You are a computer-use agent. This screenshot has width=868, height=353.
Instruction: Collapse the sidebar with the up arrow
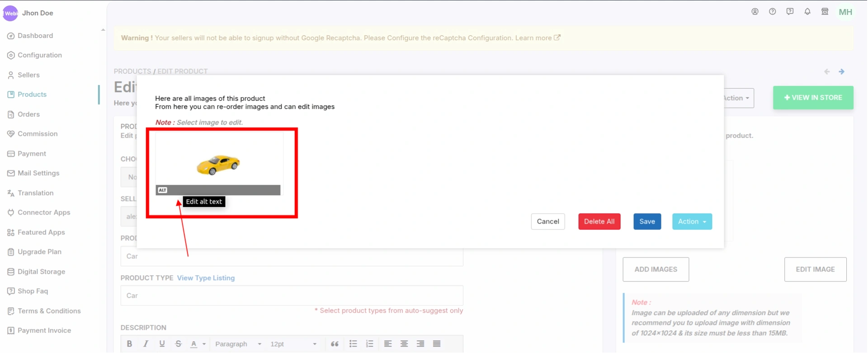[x=103, y=30]
